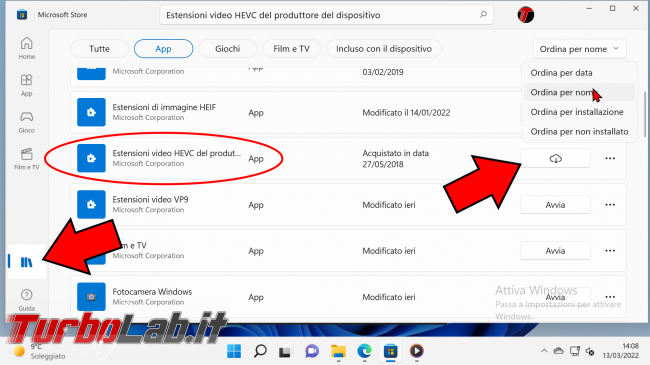Open the Gioco gaming section
The width and height of the screenshot is (650, 365).
point(27,122)
